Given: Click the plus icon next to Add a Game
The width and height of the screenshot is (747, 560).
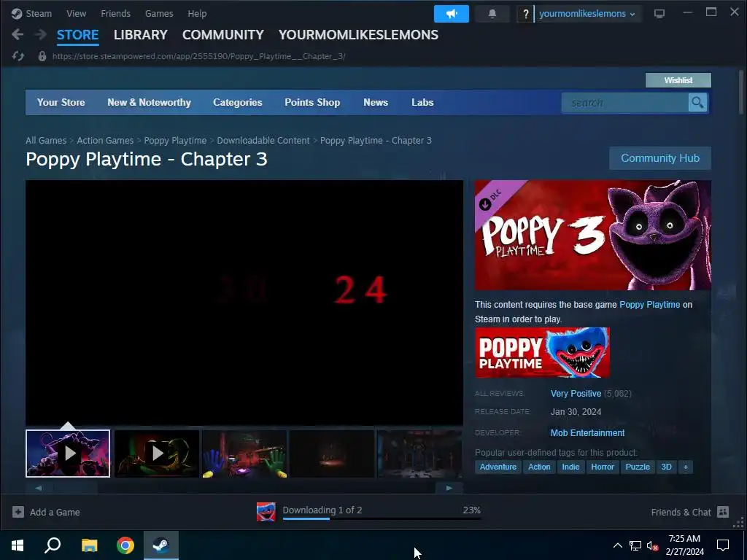Looking at the screenshot, I should 18,512.
